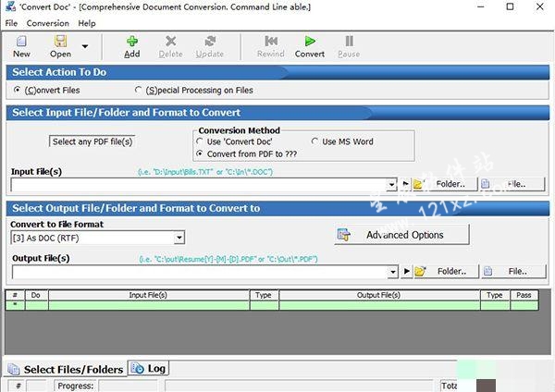Click the input Folder.. browse button
This screenshot has width=555, height=392.
pyautogui.click(x=442, y=185)
